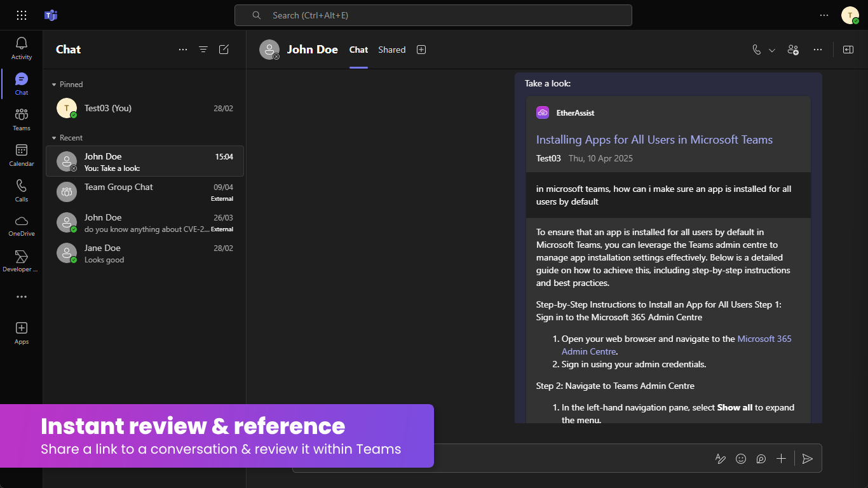Open the Installing Apps for All Users link

pos(654,140)
